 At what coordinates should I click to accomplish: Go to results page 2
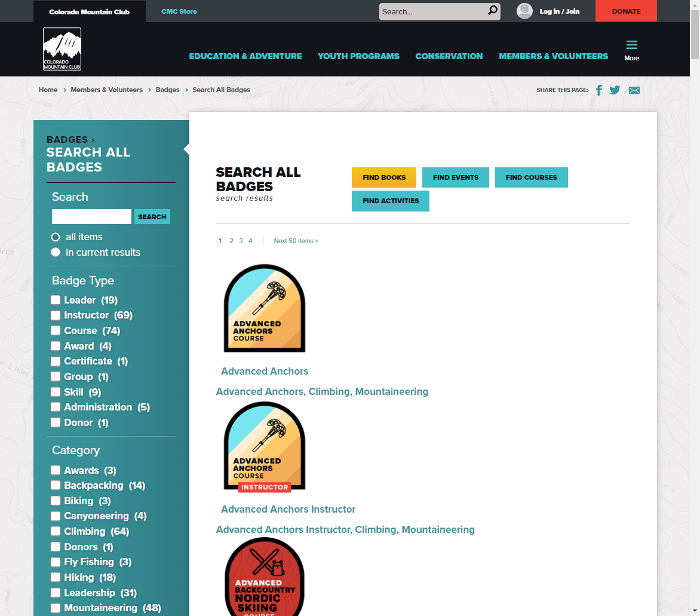tap(231, 241)
